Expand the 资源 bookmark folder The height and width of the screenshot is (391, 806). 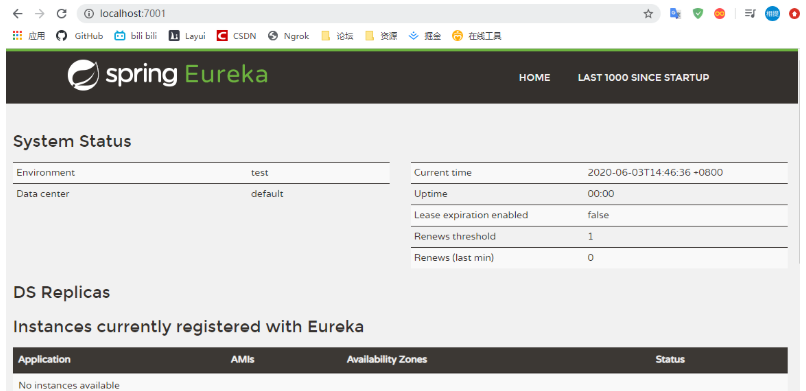381,35
